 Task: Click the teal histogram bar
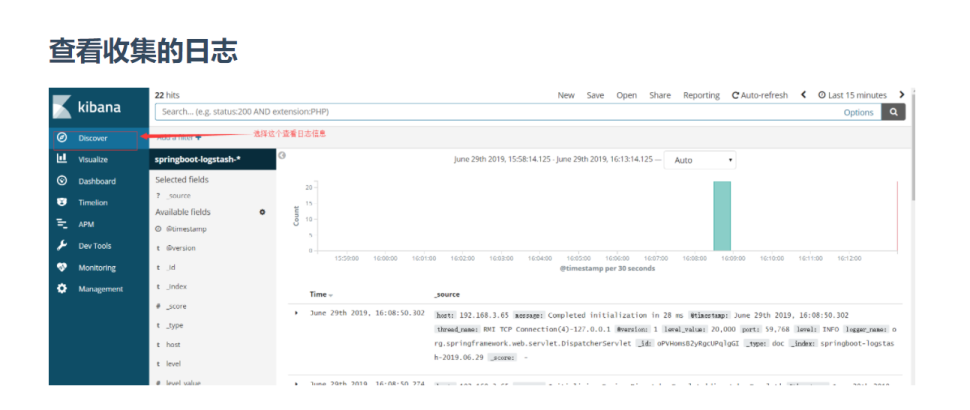[x=722, y=216]
